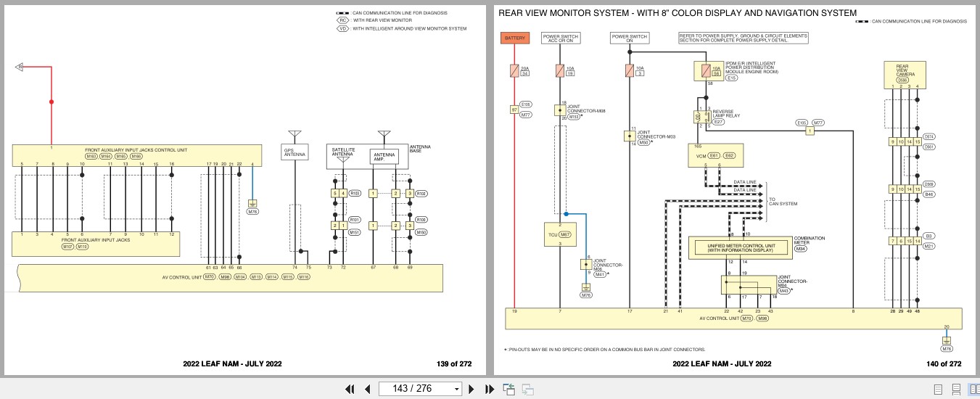Go to the previous page
This screenshot has width=980, height=399.
click(367, 389)
